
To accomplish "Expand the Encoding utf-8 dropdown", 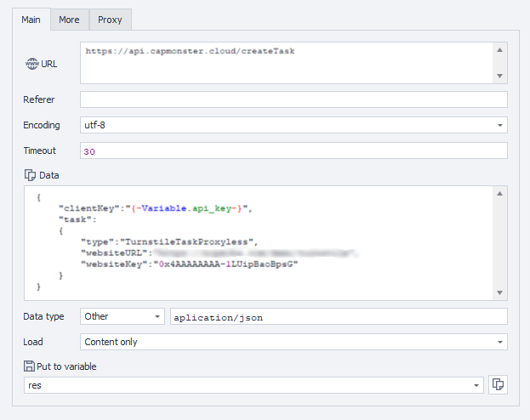I will coord(499,125).
